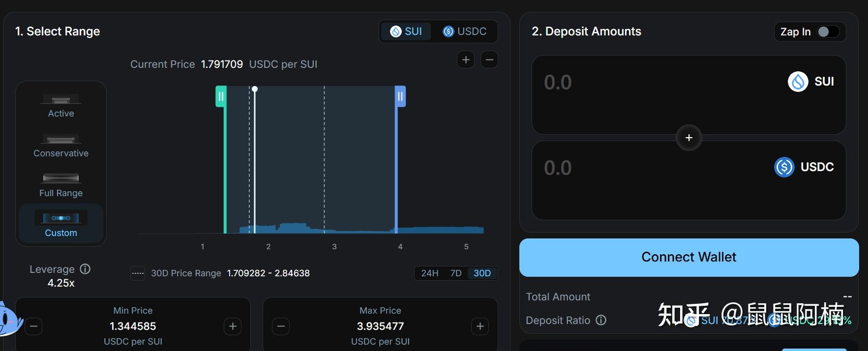Open the Leverage info tooltip icon
Viewport: 868px width, 351px height.
pyautogui.click(x=86, y=269)
